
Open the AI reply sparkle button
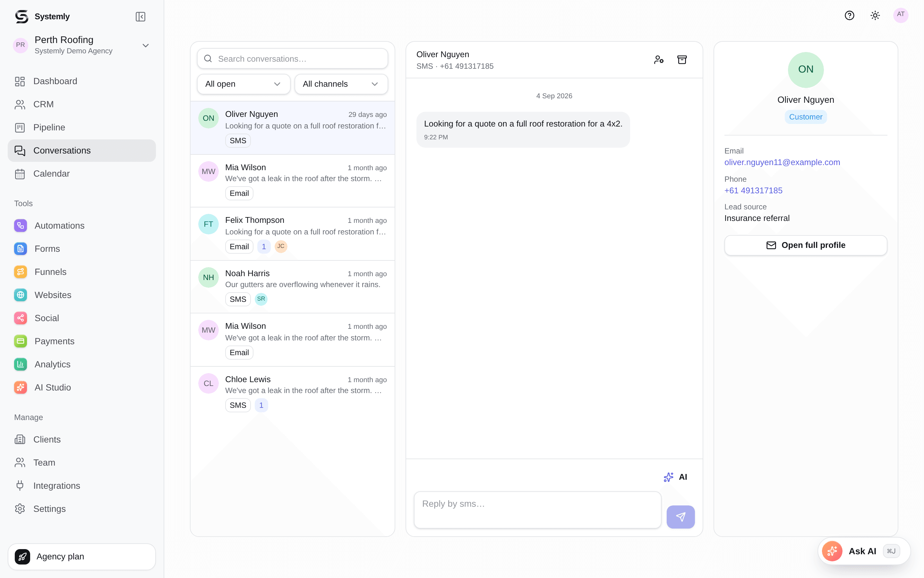click(675, 477)
